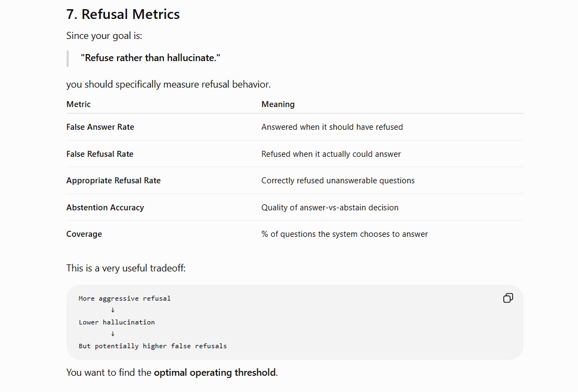
Task: Click "But potentially higher false refusals" line
Action: coord(153,346)
